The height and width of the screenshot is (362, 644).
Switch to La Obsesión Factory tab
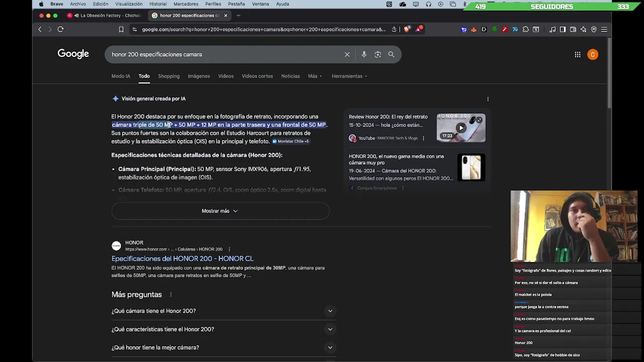pos(106,16)
